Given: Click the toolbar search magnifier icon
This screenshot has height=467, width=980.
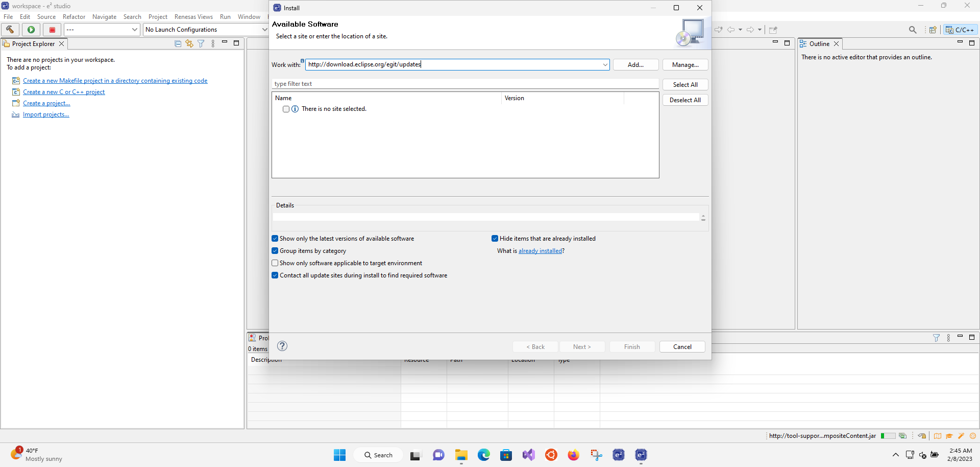Looking at the screenshot, I should click(x=913, y=30).
